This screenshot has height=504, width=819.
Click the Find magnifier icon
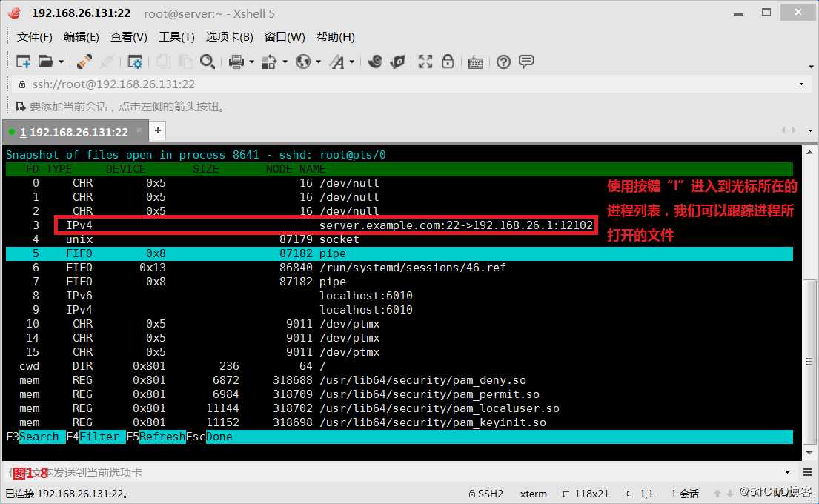(208, 62)
